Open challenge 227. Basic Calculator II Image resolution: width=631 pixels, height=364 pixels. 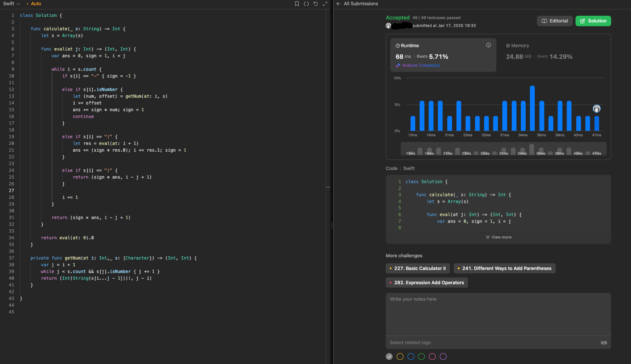click(x=418, y=269)
